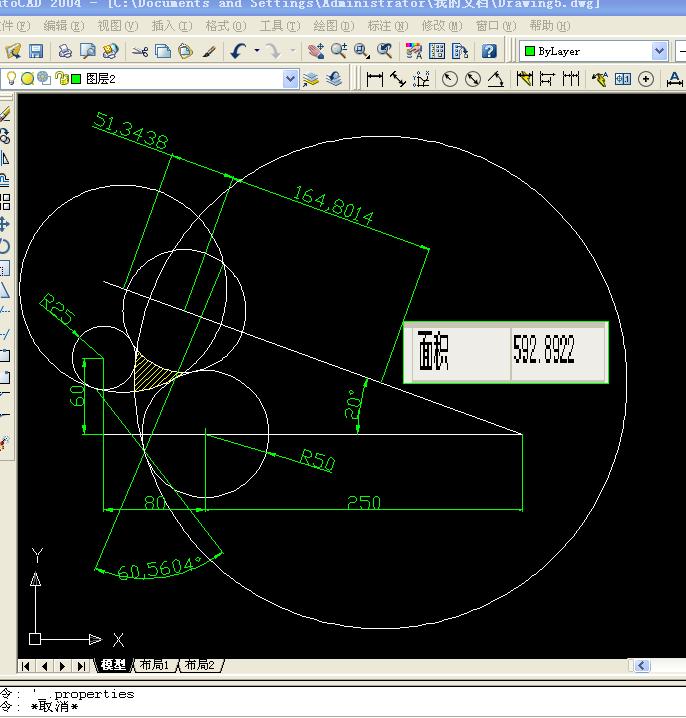The height and width of the screenshot is (718, 686).
Task: Select Baseline Dimension tool
Action: tap(547, 79)
